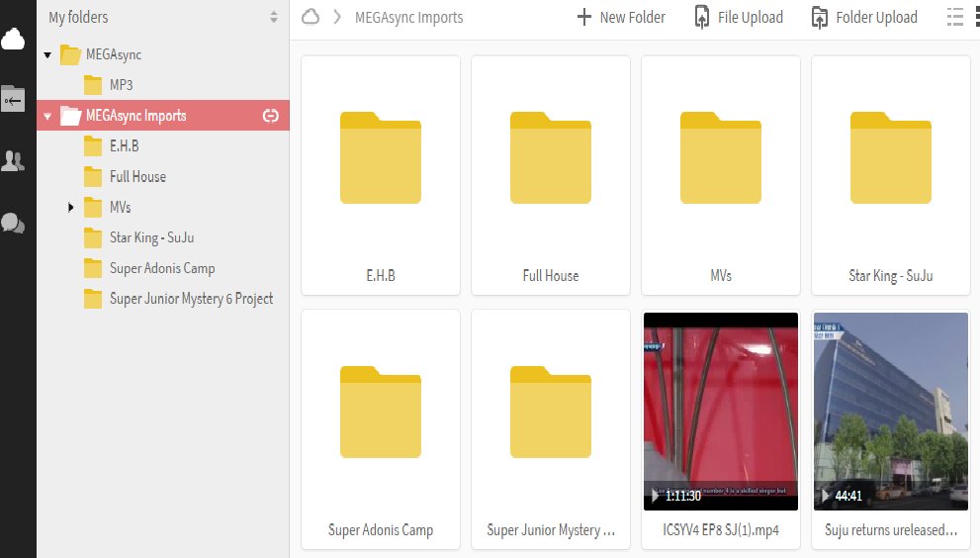This screenshot has width=980, height=558.
Task: Collapse the MEGAsync folder tree
Action: 47,55
